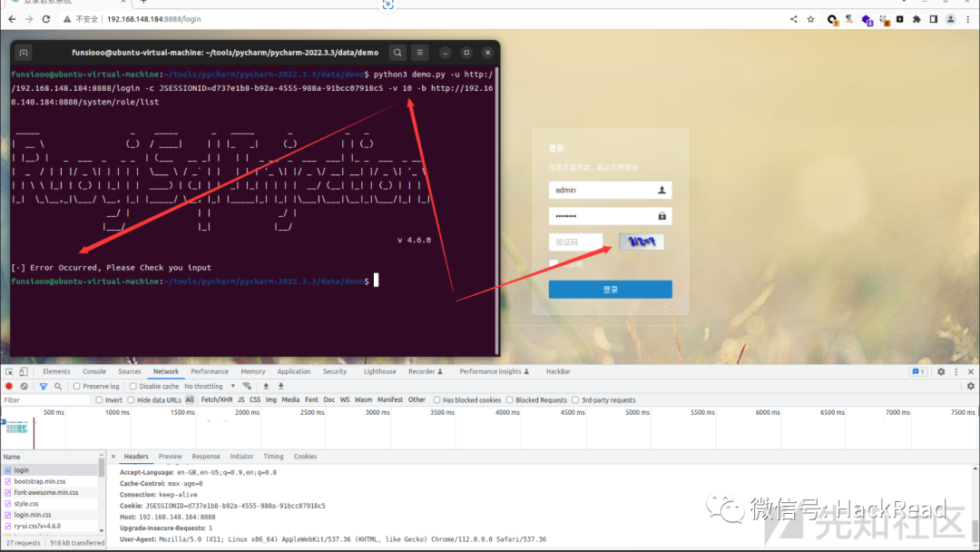Activate DevTools inspect element picker
Screen dimensions: 980x552
tap(9, 371)
